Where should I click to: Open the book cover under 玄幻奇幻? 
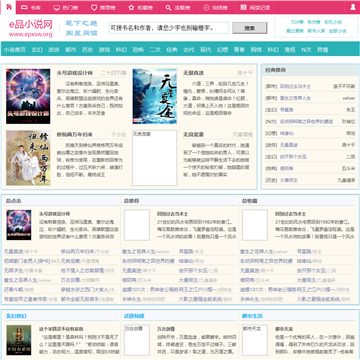[19, 340]
